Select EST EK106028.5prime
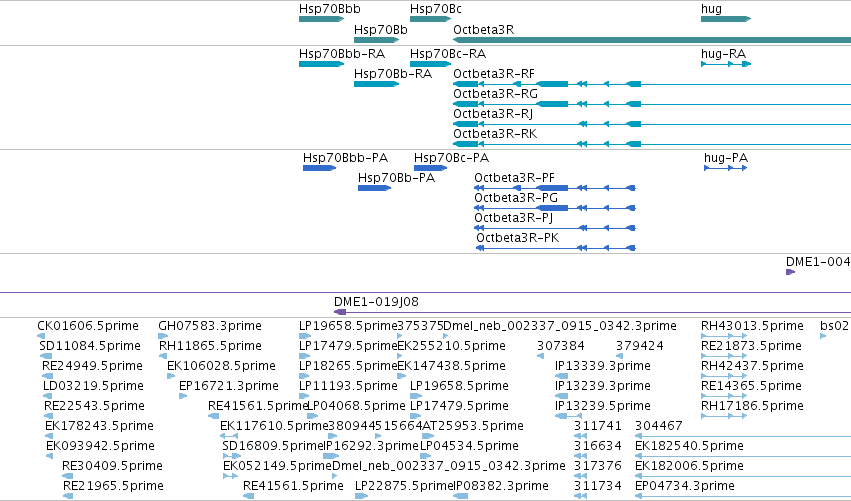The height and width of the screenshot is (501, 851). (x=221, y=366)
